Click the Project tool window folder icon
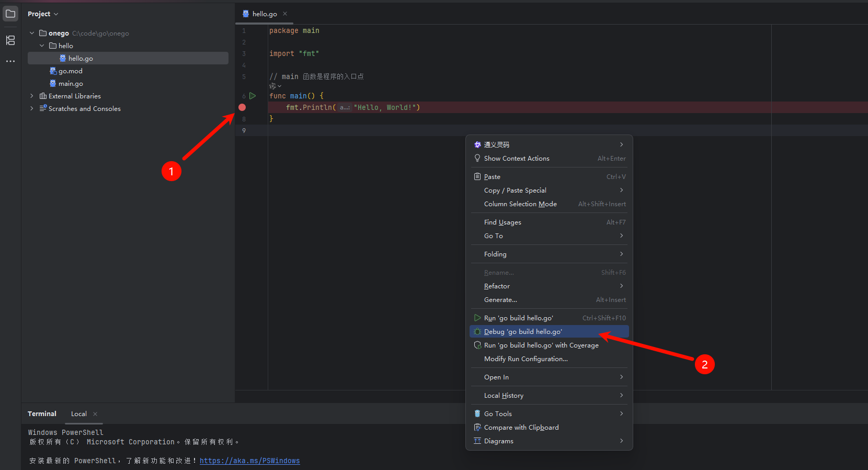 click(x=10, y=14)
